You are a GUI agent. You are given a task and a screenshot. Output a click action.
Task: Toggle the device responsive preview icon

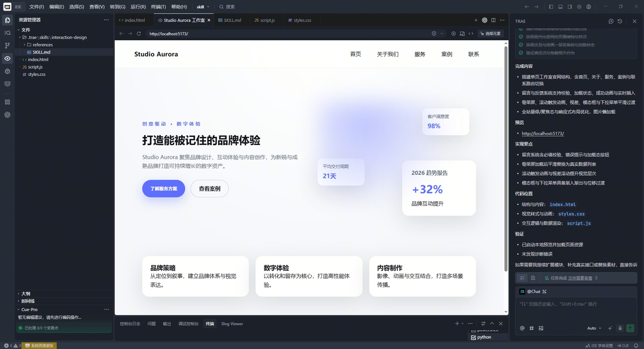coord(462,34)
